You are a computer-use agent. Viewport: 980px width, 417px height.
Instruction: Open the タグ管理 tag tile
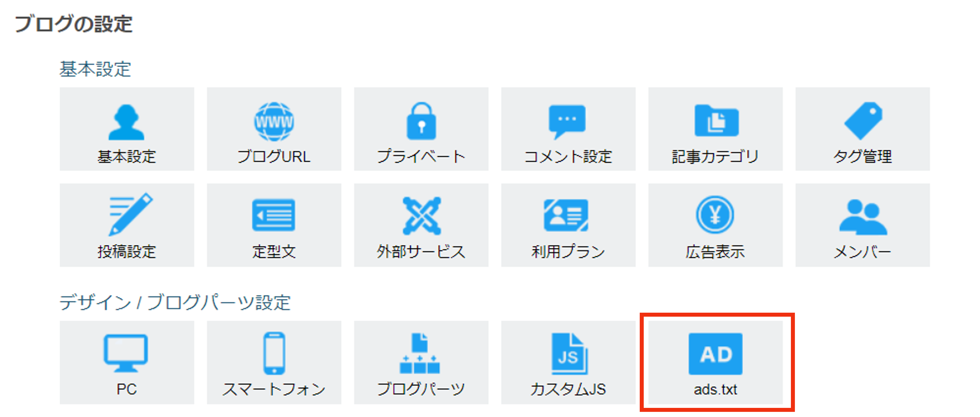[863, 129]
